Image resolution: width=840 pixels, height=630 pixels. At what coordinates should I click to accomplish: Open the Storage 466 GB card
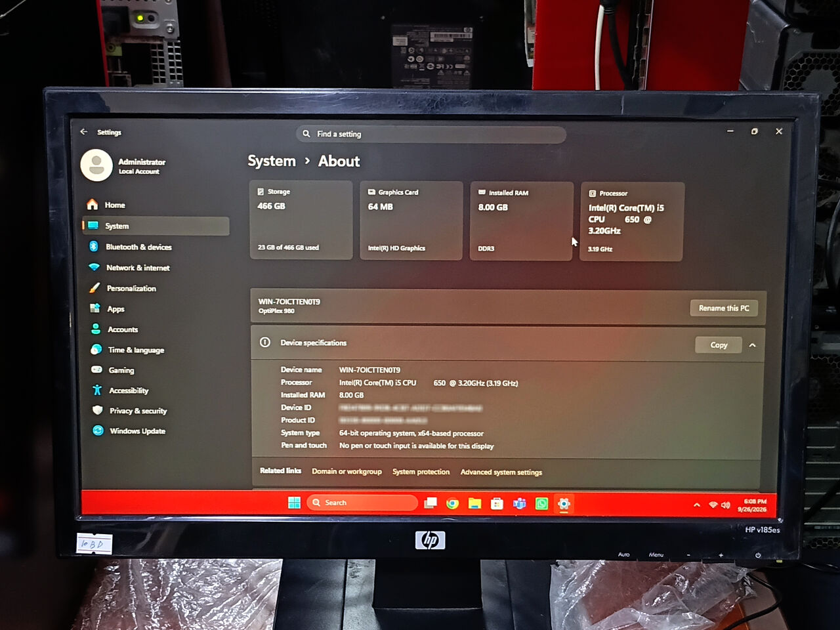point(301,220)
